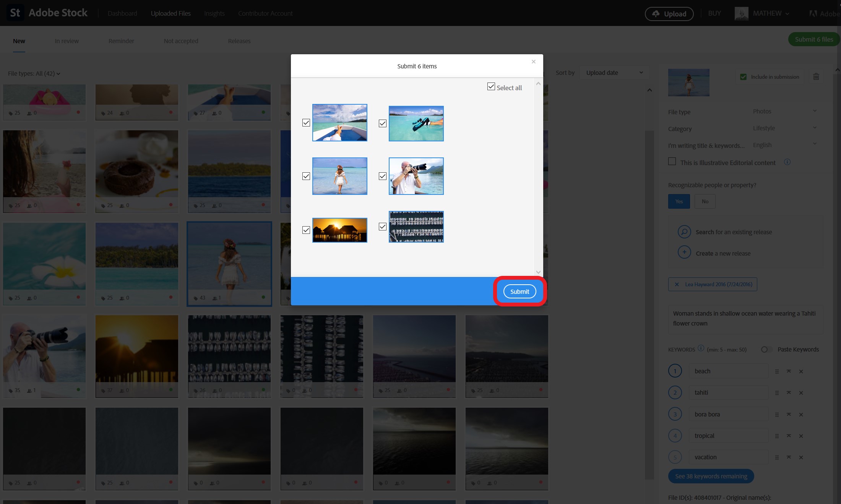The image size is (841, 504).
Task: Click the info icon next to KEYWORDS
Action: (701, 348)
